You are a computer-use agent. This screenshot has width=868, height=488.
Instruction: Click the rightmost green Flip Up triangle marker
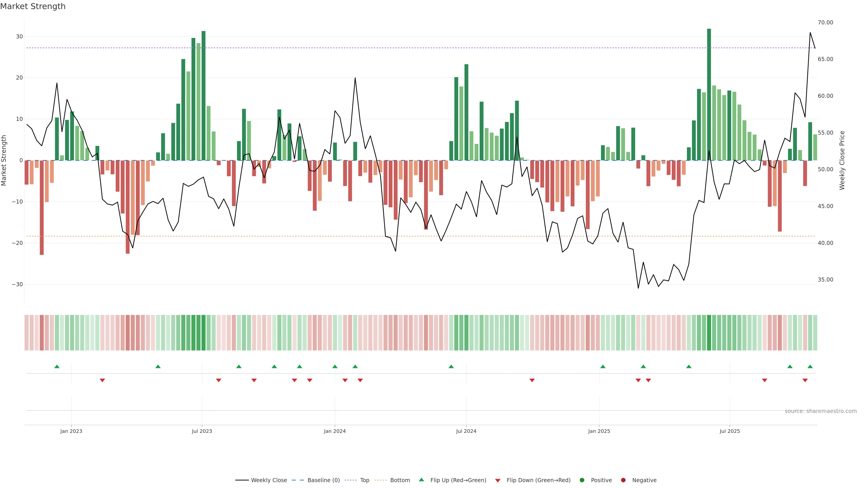point(810,366)
